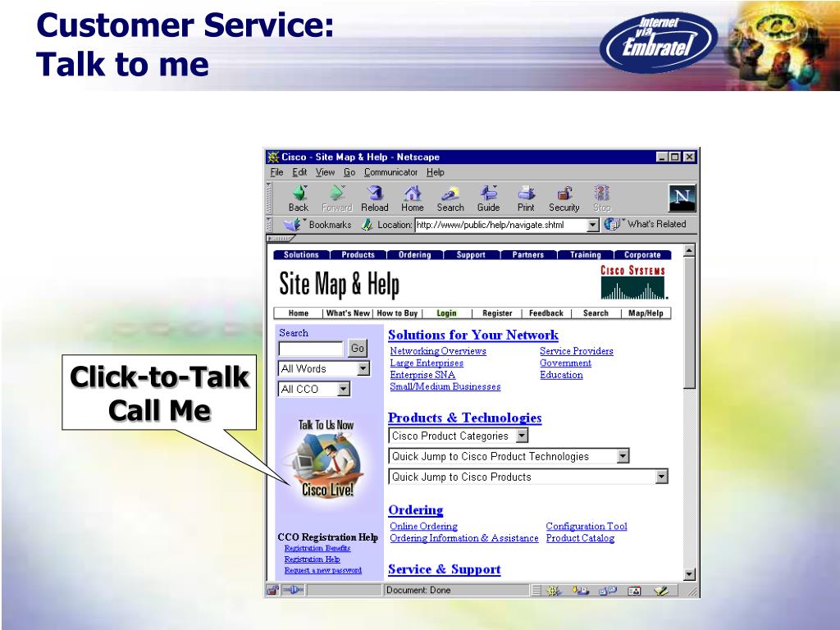The width and height of the screenshot is (840, 630).
Task: Open Navigator from status bar component icon
Action: pos(554,591)
